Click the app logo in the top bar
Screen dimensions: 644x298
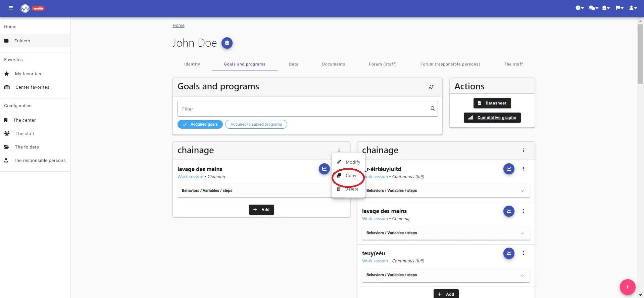pos(25,8)
